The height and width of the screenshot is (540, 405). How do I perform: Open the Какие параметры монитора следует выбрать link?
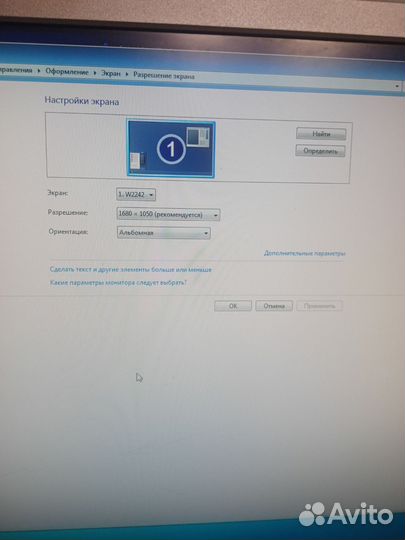click(x=118, y=283)
